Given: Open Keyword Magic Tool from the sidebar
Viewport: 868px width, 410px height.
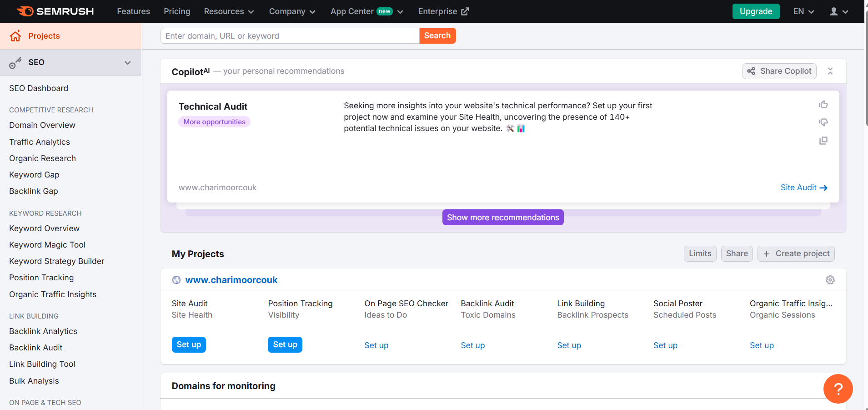Looking at the screenshot, I should (x=47, y=245).
